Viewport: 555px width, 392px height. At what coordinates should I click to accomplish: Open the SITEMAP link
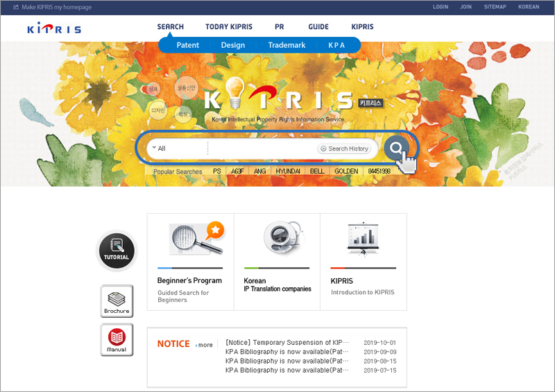495,7
